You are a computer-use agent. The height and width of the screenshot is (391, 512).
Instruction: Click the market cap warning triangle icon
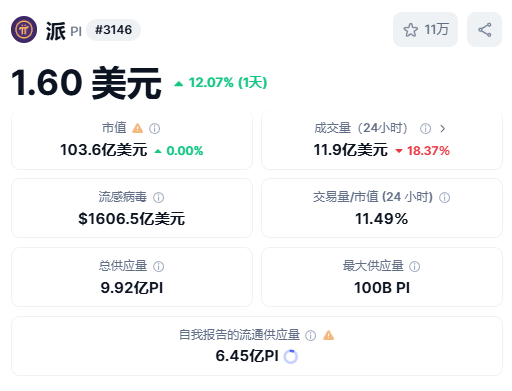137,128
